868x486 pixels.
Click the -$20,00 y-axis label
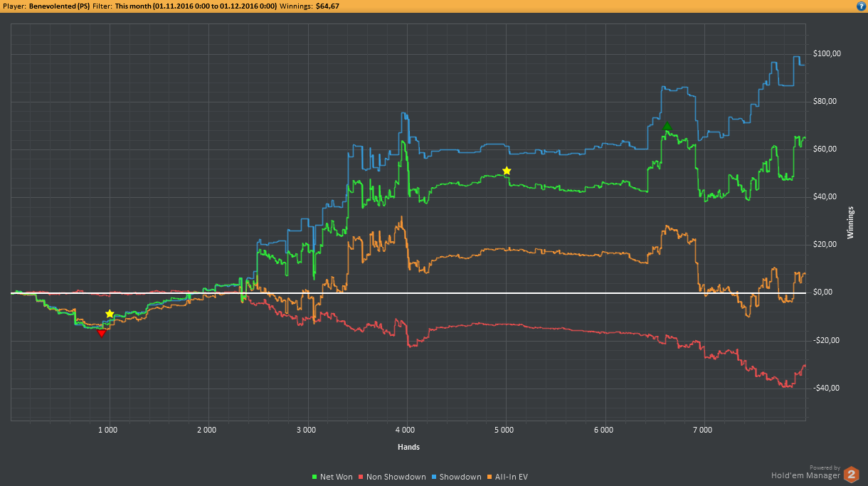[x=827, y=340]
